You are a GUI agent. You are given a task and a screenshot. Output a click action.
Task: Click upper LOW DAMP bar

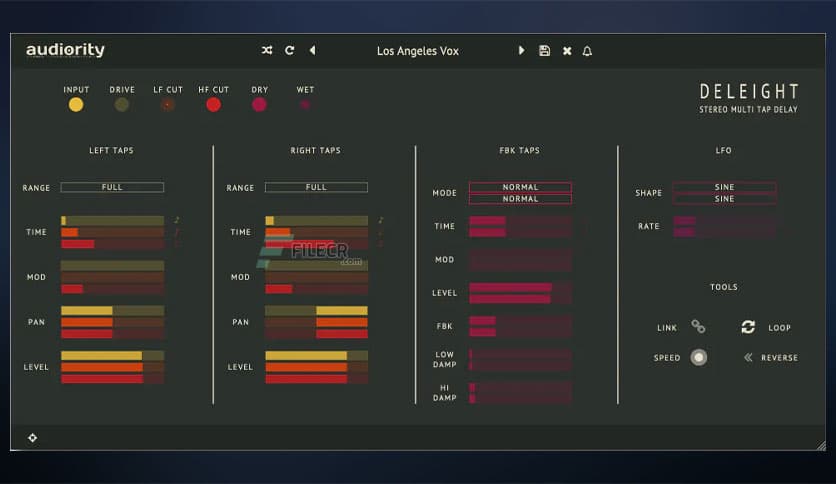pos(521,354)
